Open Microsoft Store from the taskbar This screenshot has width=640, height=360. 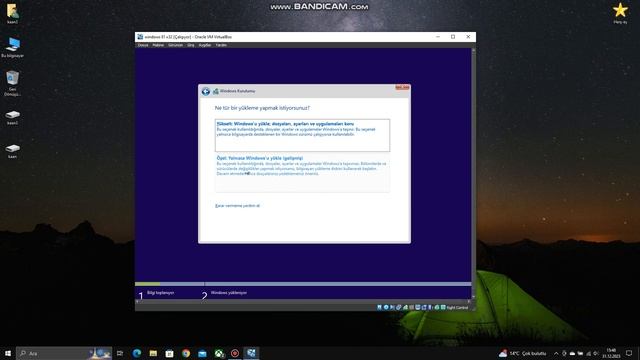pos(169,353)
